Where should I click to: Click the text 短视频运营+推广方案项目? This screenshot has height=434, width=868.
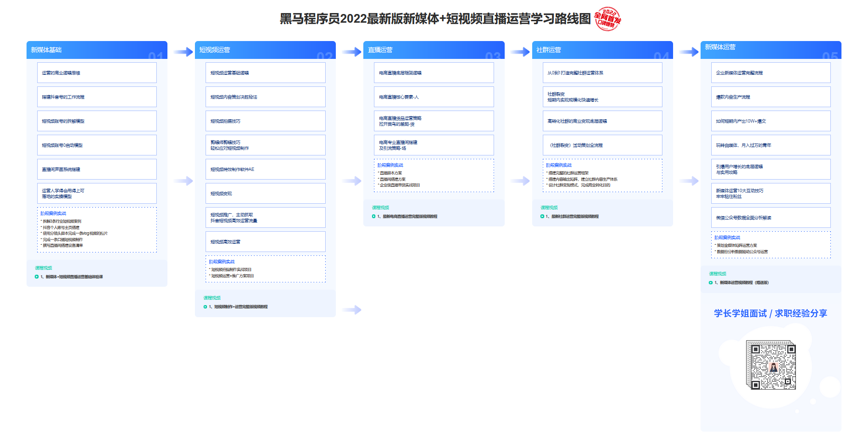(233, 276)
